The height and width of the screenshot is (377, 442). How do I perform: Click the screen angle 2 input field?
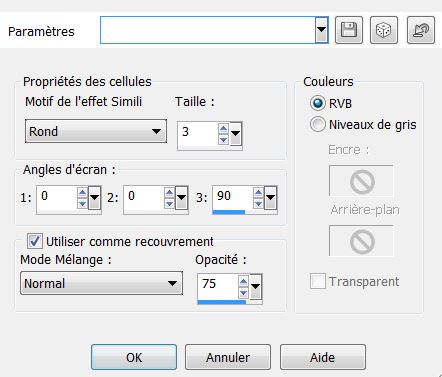[x=144, y=198]
